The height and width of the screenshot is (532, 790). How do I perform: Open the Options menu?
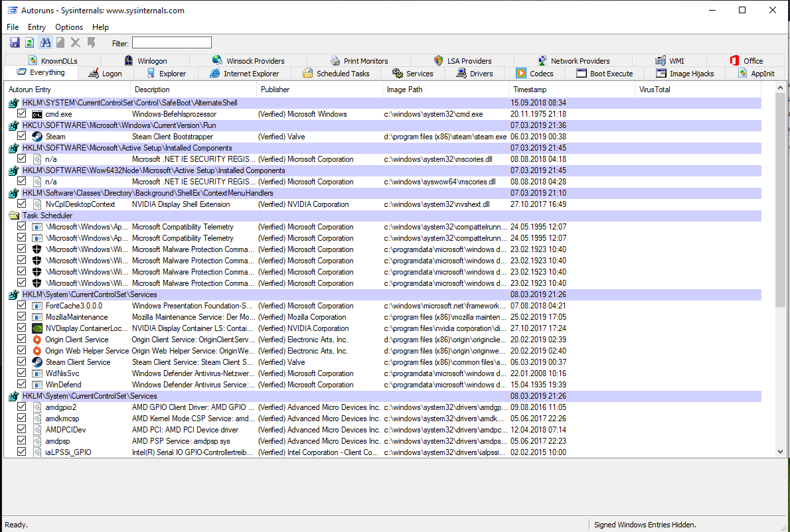(69, 27)
